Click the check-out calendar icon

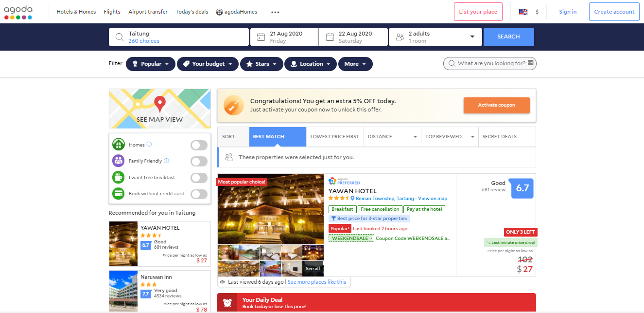point(330,37)
